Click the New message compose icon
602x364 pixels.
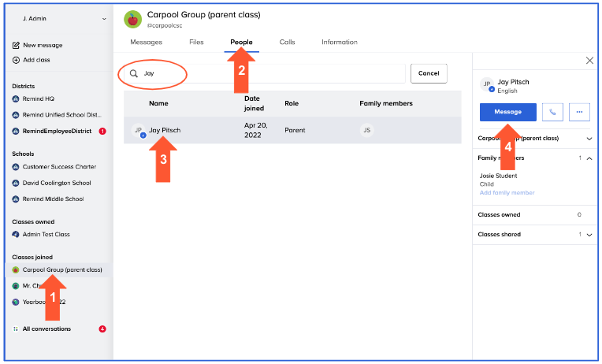(x=16, y=46)
